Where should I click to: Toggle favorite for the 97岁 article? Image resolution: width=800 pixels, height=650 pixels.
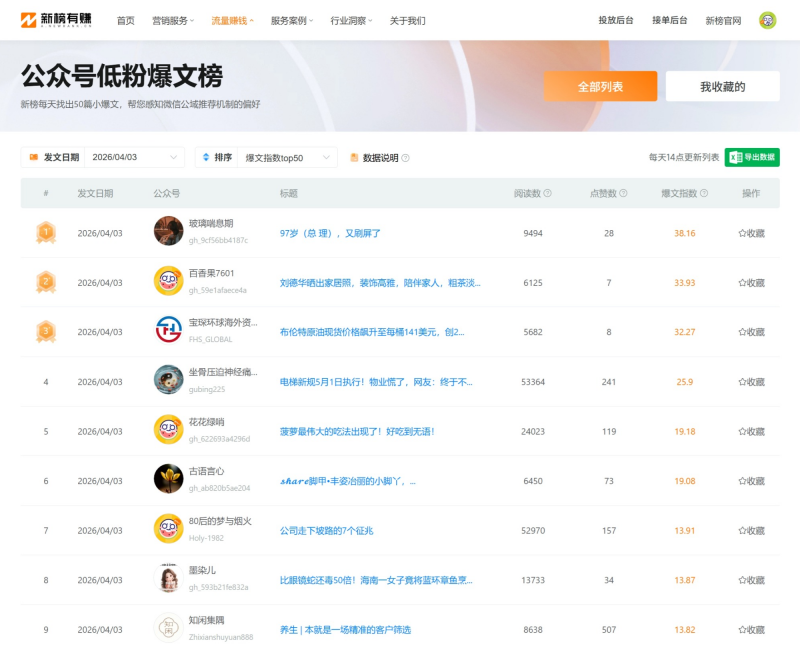(750, 230)
